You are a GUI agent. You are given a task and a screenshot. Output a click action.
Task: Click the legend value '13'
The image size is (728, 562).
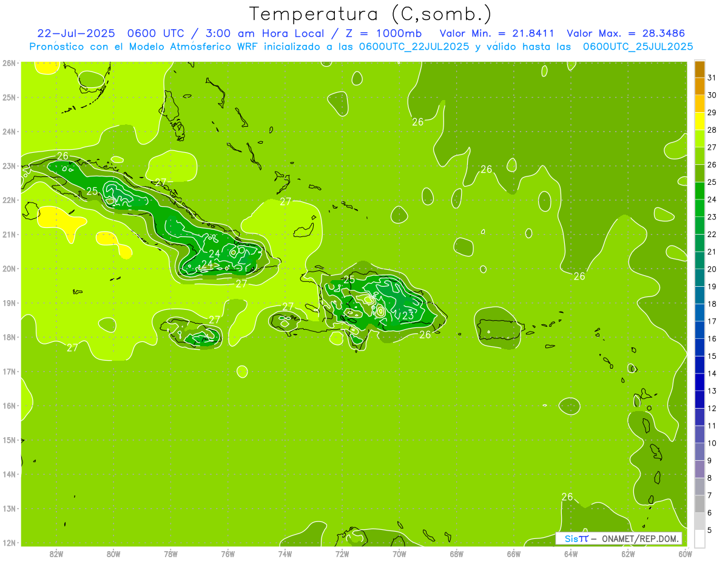point(712,390)
